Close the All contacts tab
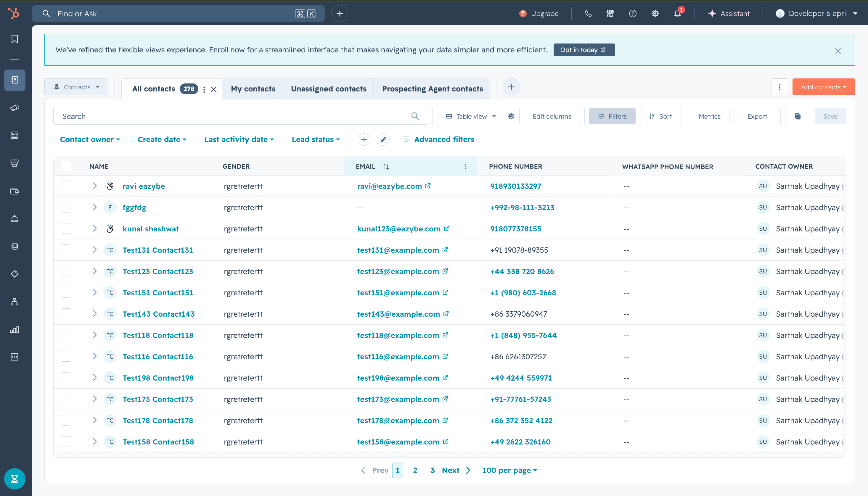868x496 pixels. (213, 89)
